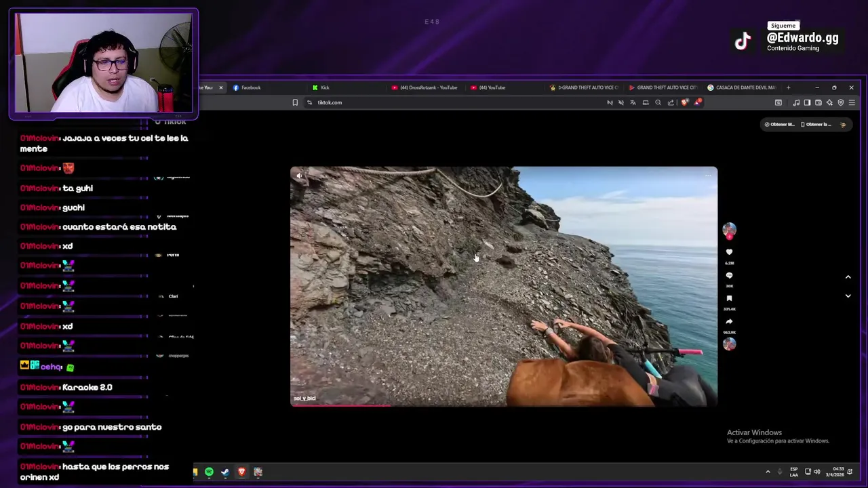Open the Brave VPN shield icon
Viewport: 868px width, 488px height.
click(x=841, y=102)
